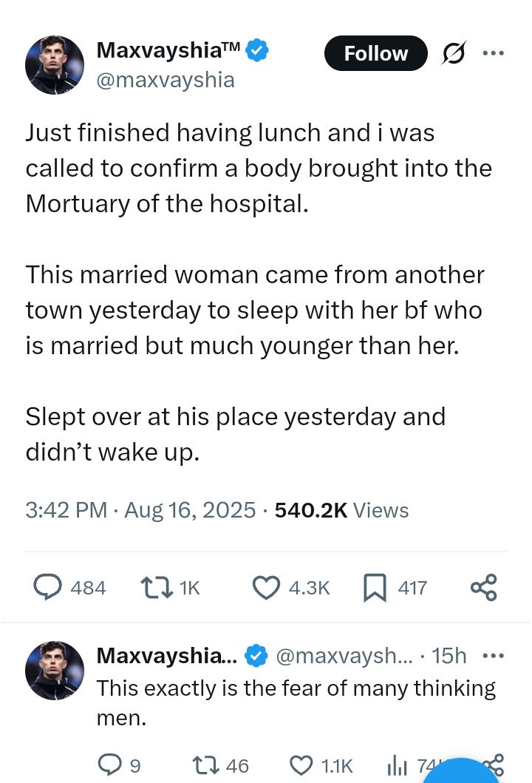
Task: Tap the blue verified badge on main post
Action: point(257,51)
